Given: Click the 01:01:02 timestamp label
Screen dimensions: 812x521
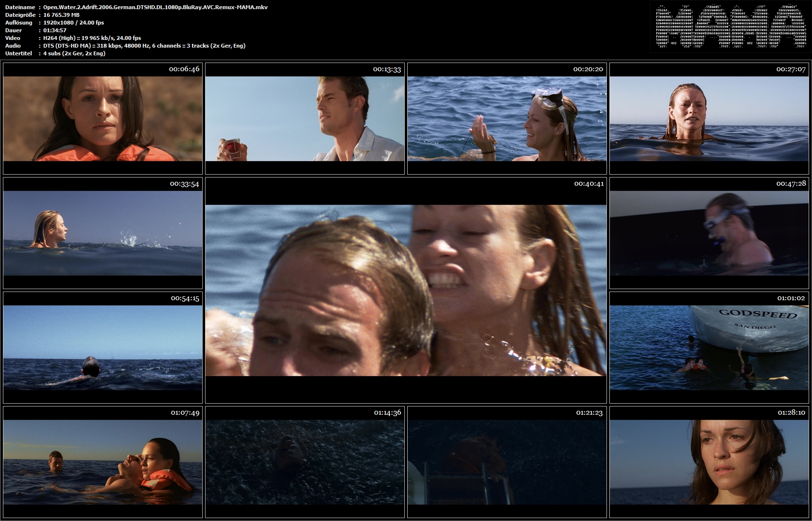Looking at the screenshot, I should [x=791, y=298].
